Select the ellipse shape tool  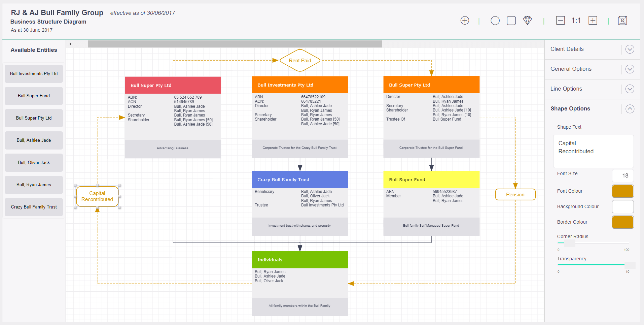point(495,20)
